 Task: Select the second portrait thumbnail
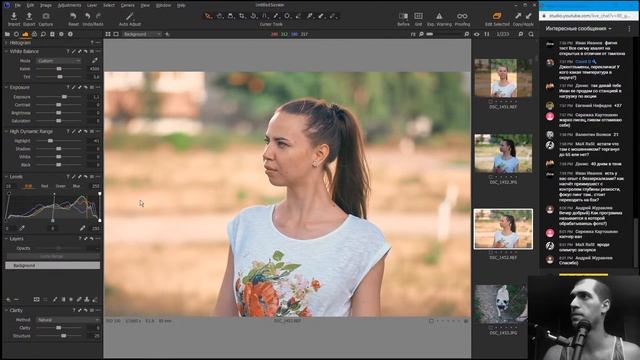[x=503, y=153]
